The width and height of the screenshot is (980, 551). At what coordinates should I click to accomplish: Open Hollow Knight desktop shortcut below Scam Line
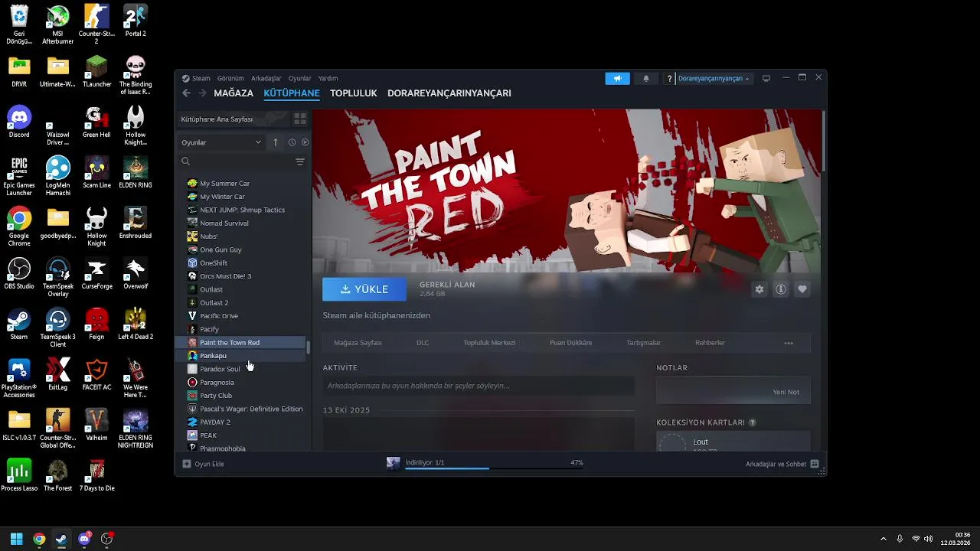(x=96, y=227)
